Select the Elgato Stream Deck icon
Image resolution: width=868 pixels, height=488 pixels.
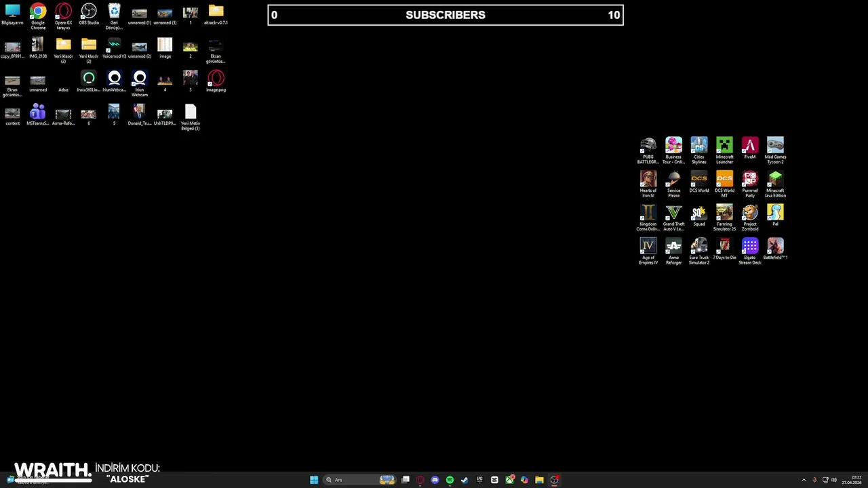pyautogui.click(x=750, y=251)
